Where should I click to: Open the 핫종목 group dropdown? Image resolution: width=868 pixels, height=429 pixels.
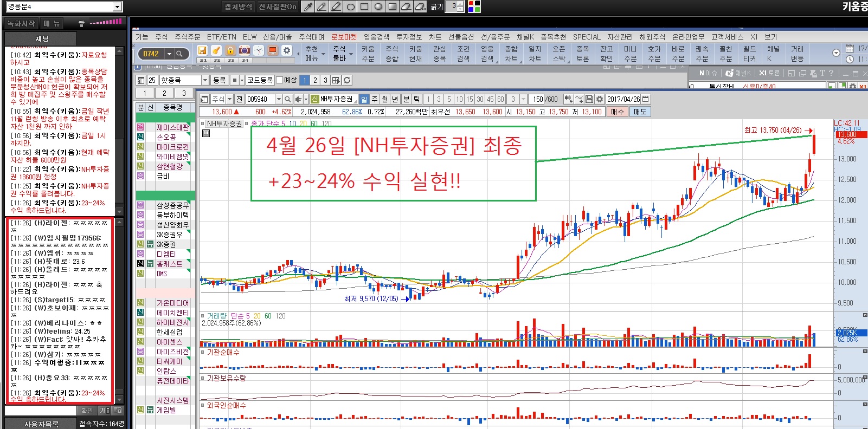tap(205, 80)
